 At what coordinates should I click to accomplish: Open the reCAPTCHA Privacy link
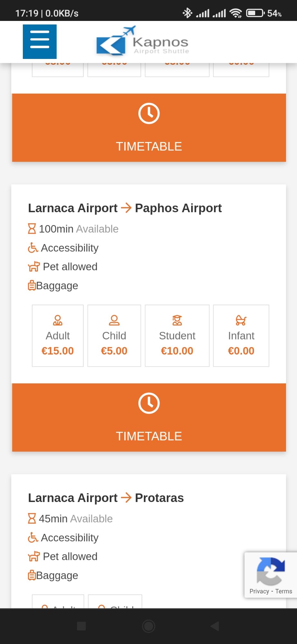[259, 591]
